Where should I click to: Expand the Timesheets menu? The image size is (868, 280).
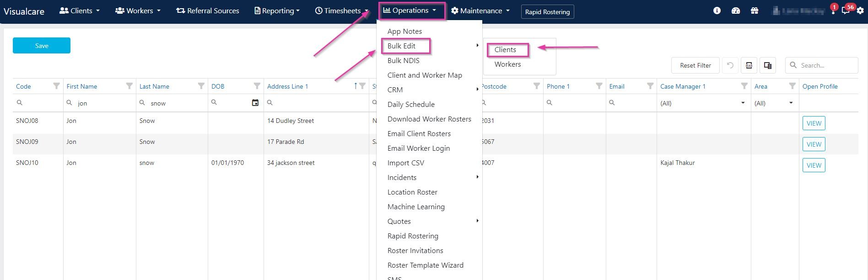tap(342, 11)
